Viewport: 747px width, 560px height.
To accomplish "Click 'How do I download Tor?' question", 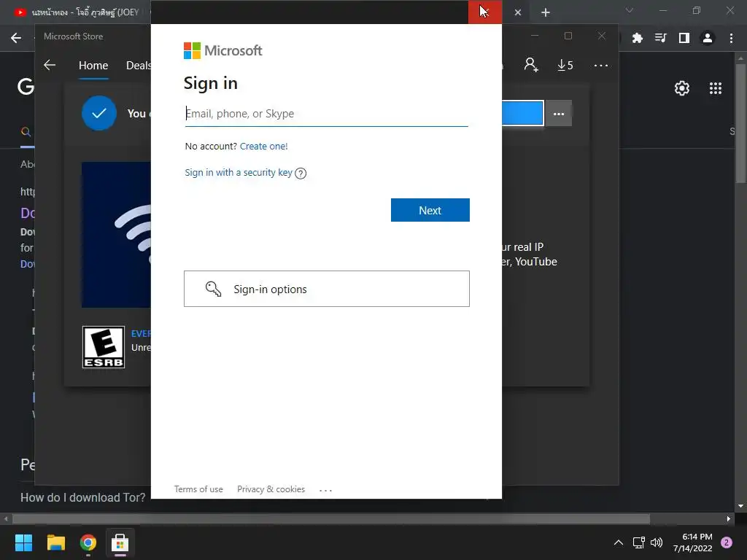I will [83, 497].
